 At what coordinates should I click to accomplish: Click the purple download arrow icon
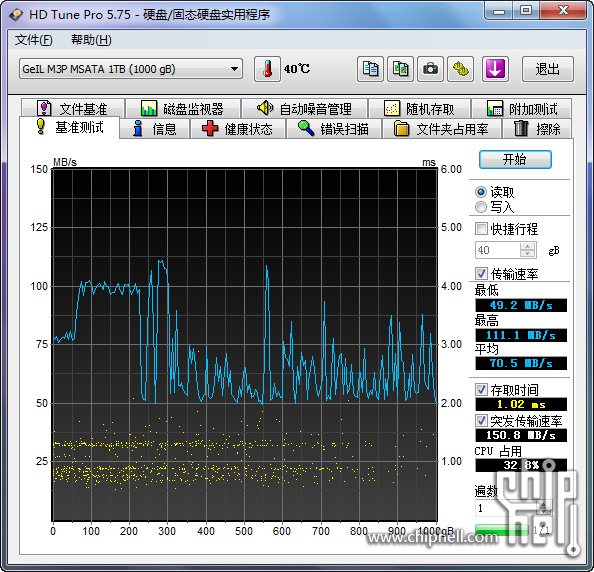(495, 69)
